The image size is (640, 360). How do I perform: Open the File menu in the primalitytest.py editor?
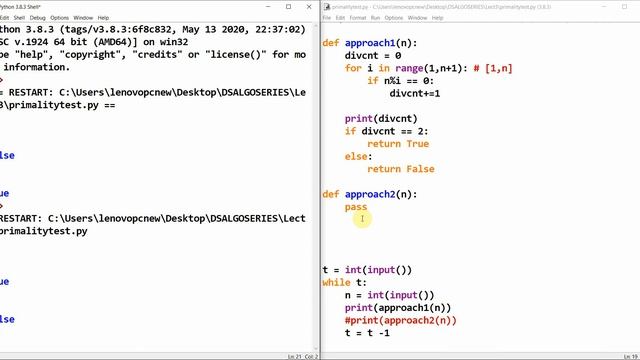click(x=327, y=18)
